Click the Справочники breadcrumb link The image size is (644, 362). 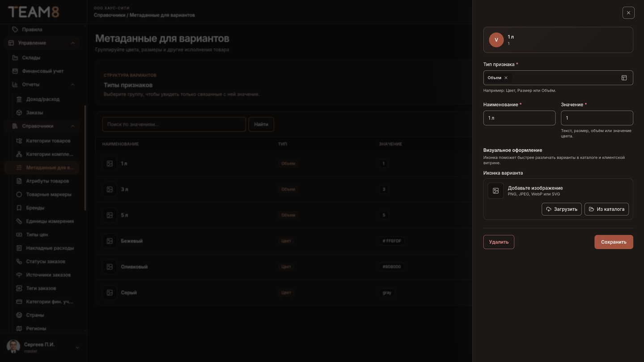point(110,15)
